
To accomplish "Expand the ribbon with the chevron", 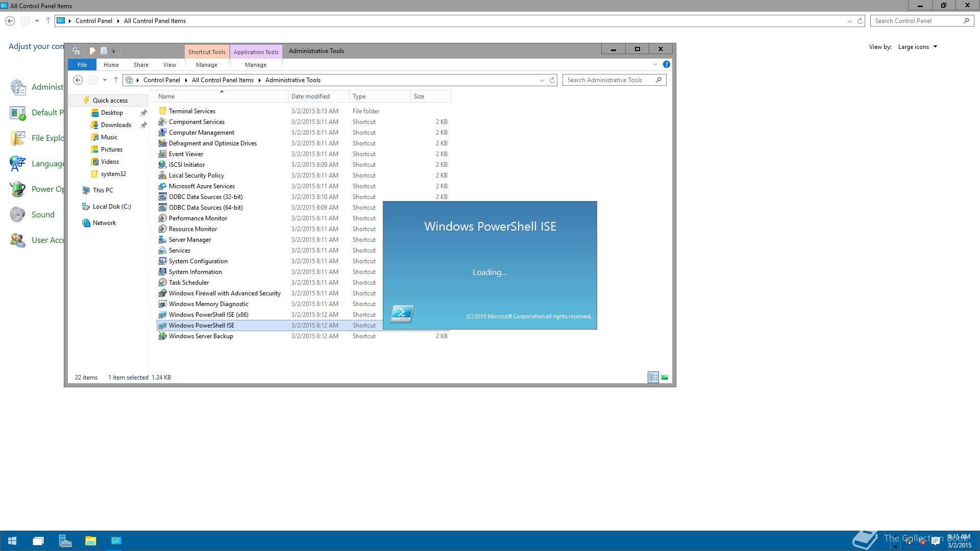I will tap(655, 65).
